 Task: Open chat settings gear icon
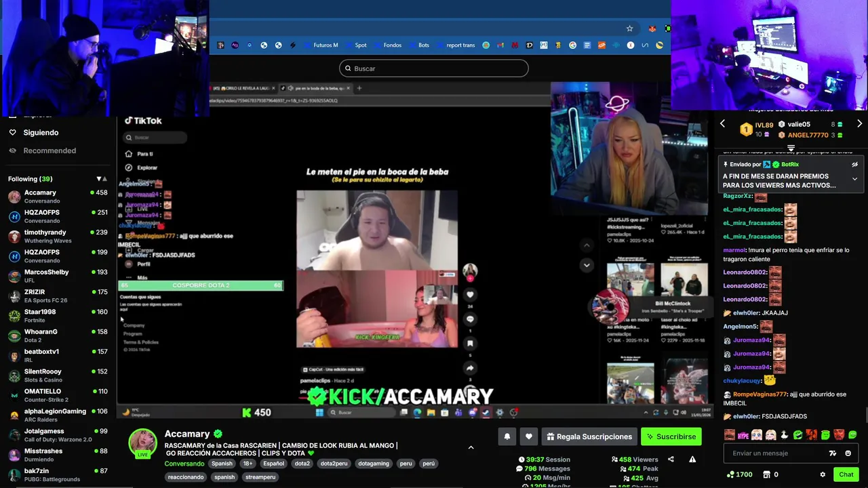pos(823,474)
